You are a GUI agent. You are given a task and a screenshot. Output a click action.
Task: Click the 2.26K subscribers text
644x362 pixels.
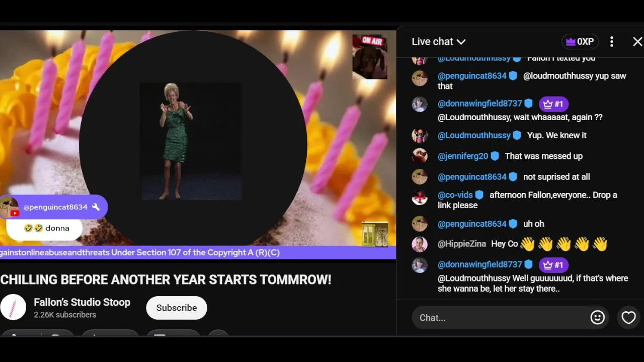click(65, 315)
